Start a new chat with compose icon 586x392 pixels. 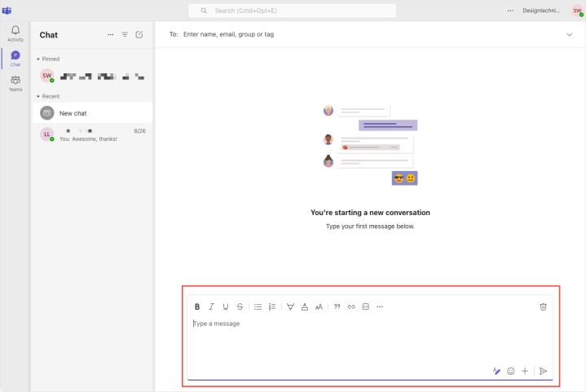139,35
